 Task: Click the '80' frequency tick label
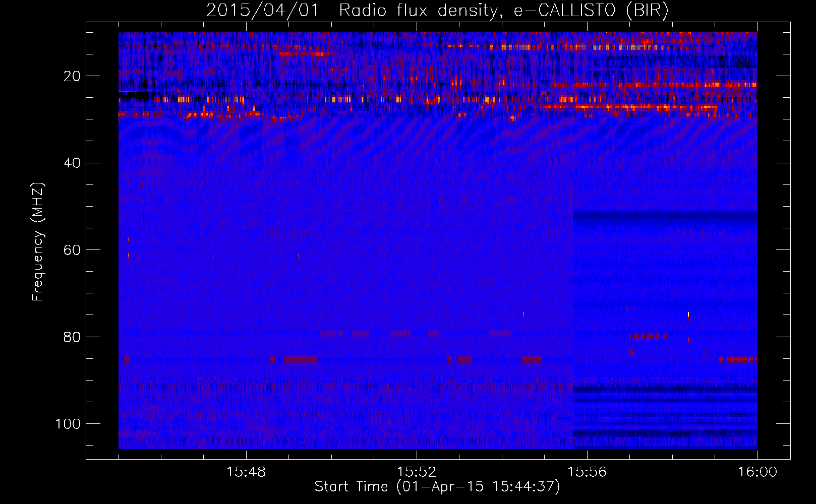pos(72,337)
